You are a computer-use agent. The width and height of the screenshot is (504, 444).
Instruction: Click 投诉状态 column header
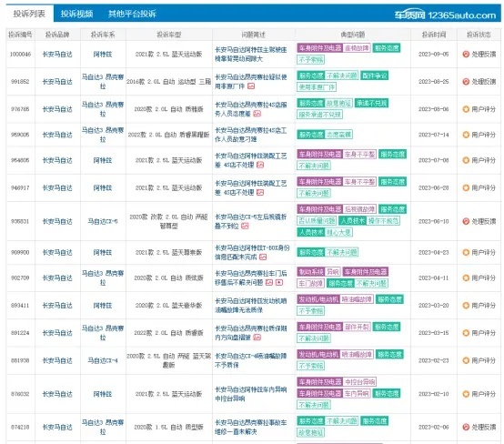[x=479, y=35]
